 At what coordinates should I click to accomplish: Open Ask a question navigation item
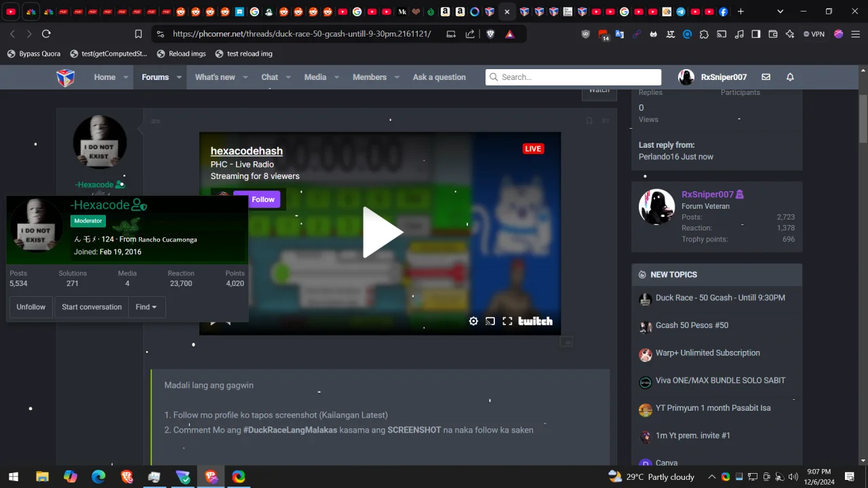[439, 77]
